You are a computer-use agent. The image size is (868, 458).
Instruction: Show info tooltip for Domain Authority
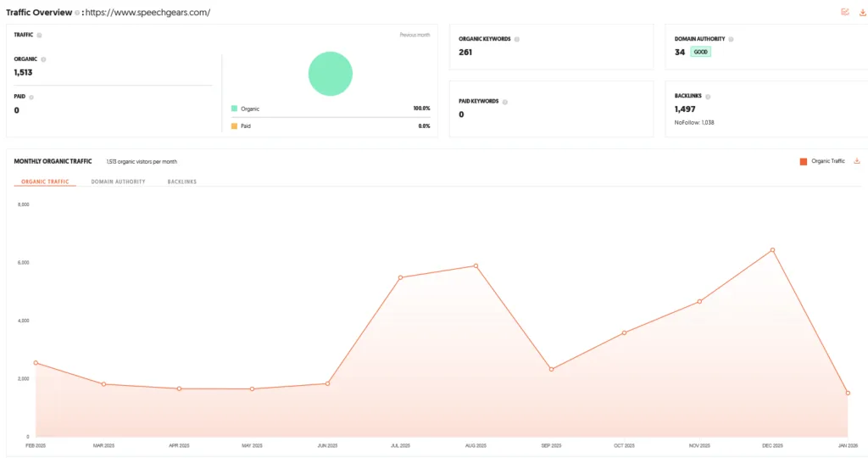(731, 39)
